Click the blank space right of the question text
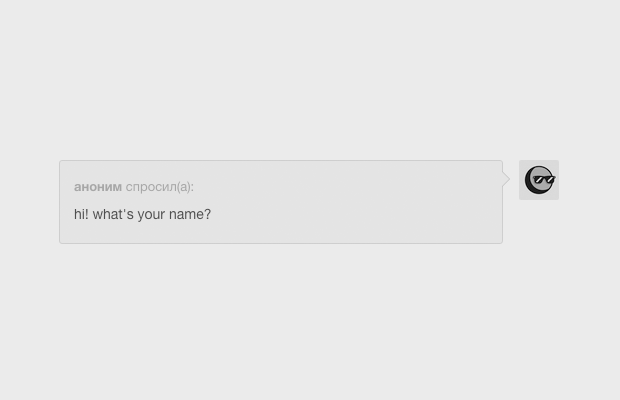The image size is (620, 400). (356, 214)
